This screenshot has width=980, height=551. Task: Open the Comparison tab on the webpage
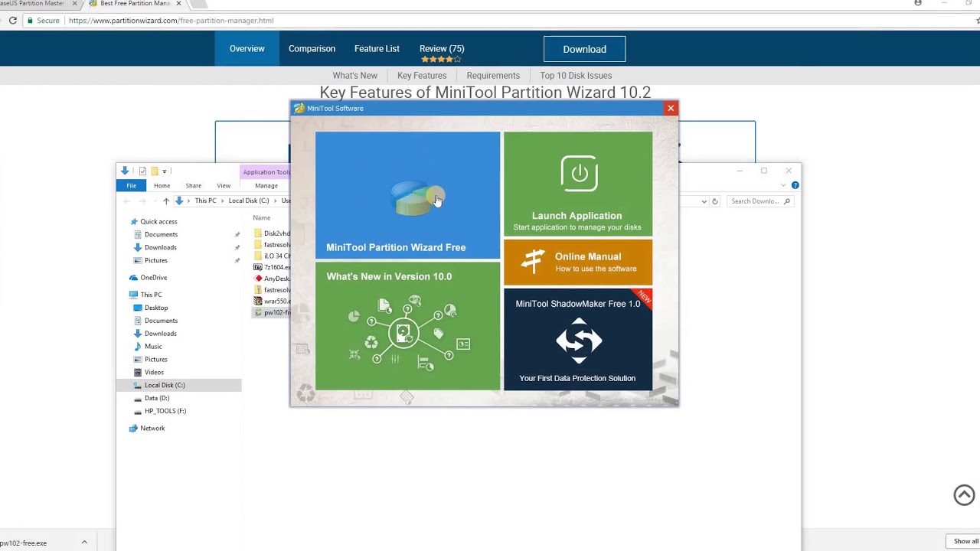[312, 48]
